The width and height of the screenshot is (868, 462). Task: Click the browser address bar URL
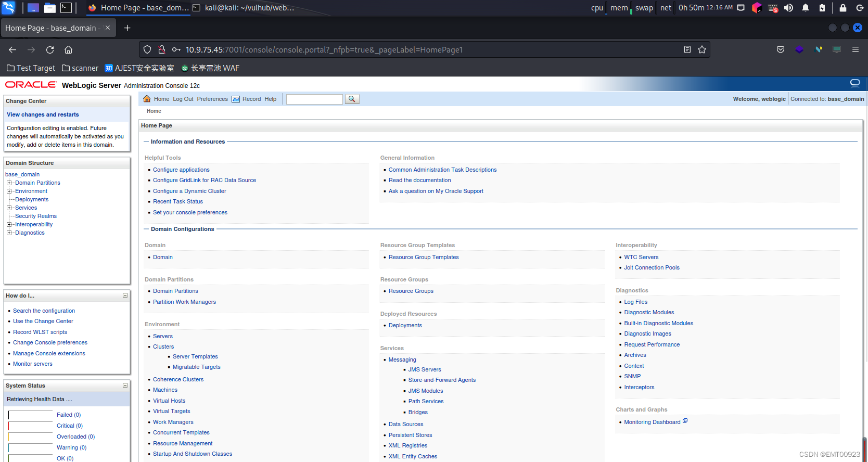pos(324,49)
